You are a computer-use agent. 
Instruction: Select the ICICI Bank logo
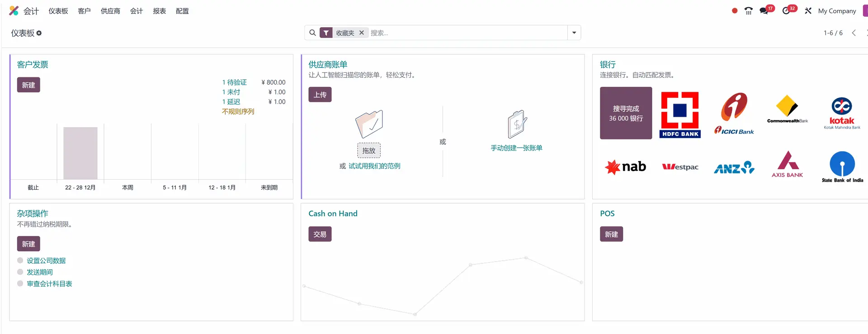tap(734, 114)
